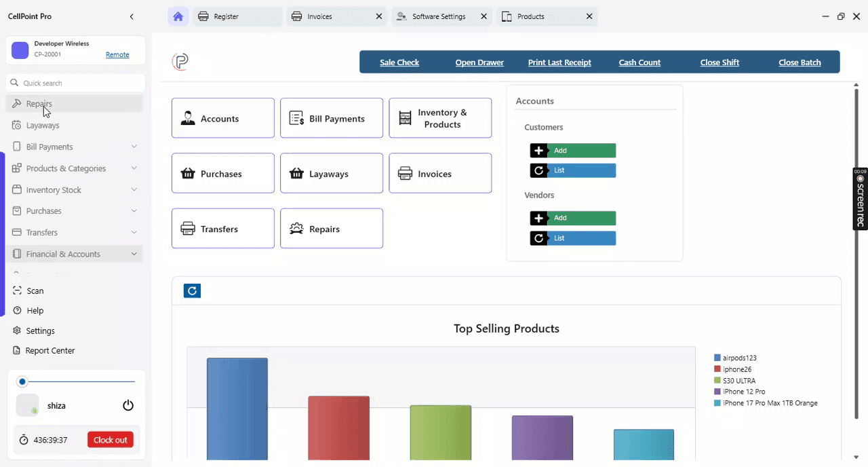Open the Bill Payments tile
The width and height of the screenshot is (868, 467).
(332, 118)
